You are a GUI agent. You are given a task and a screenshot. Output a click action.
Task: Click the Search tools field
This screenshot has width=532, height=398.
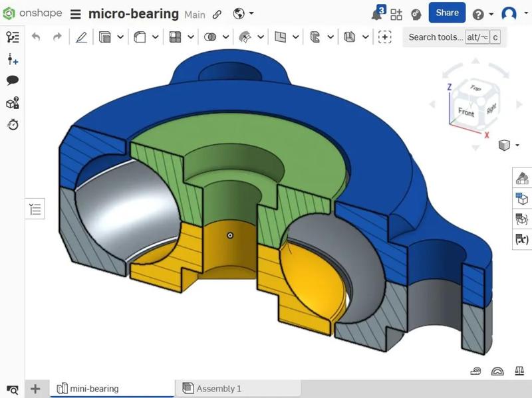(454, 37)
